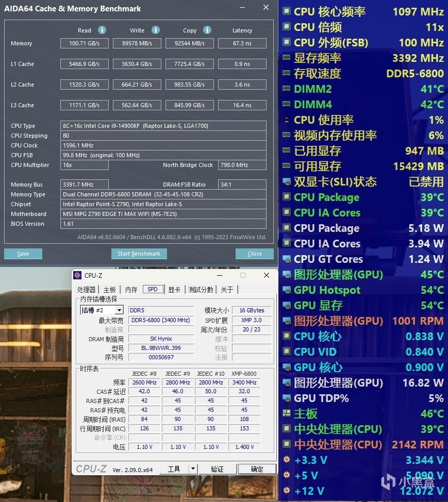Click the BIOS Version value 1.61

click(x=163, y=224)
